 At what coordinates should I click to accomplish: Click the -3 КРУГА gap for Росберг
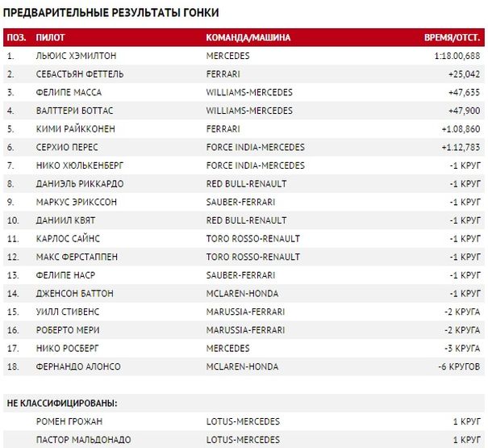(x=463, y=348)
